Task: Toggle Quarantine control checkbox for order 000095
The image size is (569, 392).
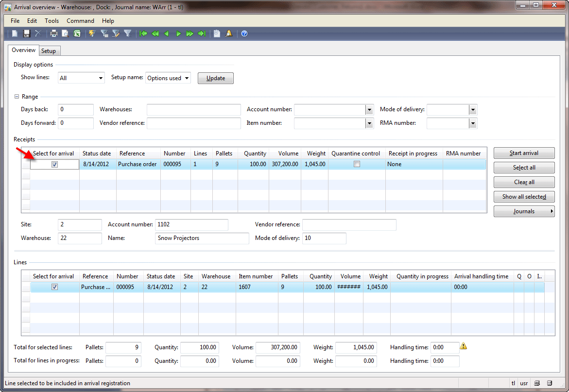Action: [357, 164]
